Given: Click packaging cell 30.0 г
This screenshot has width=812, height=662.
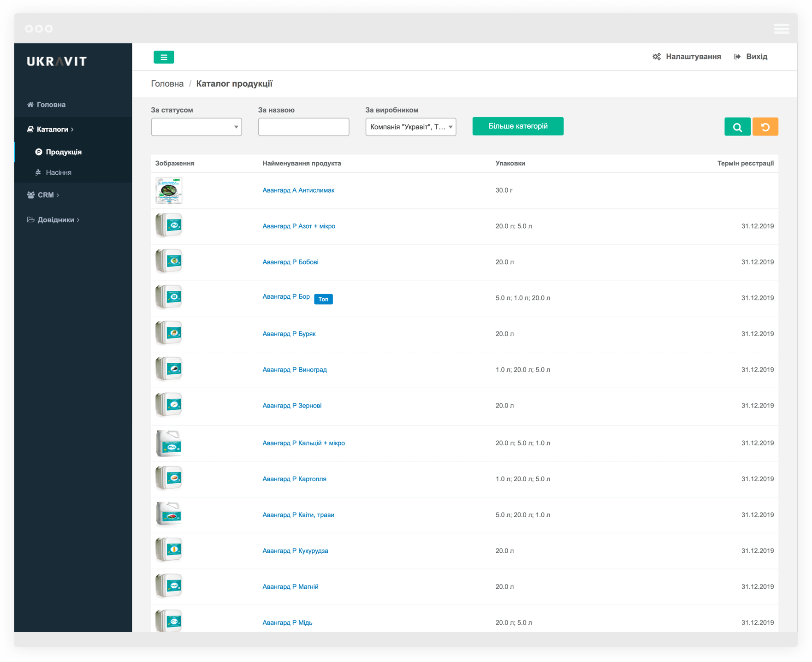Looking at the screenshot, I should pyautogui.click(x=504, y=190).
